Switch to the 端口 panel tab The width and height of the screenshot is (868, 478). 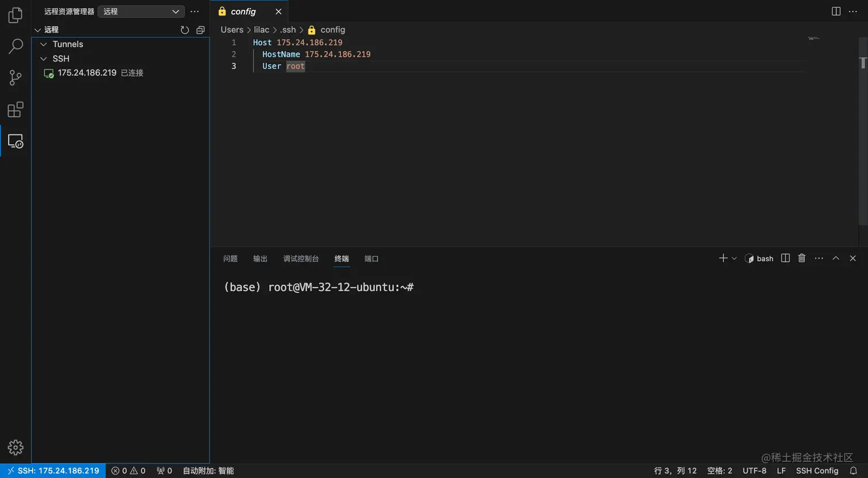(371, 259)
